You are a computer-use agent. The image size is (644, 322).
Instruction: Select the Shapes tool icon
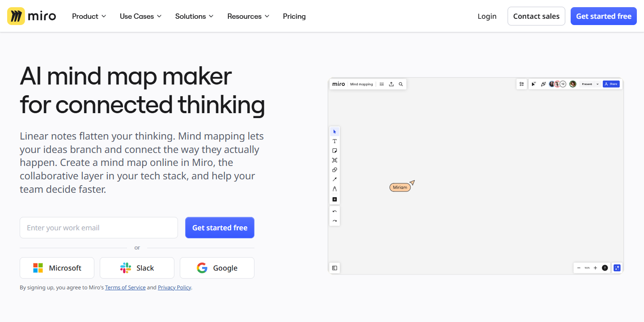(x=335, y=170)
